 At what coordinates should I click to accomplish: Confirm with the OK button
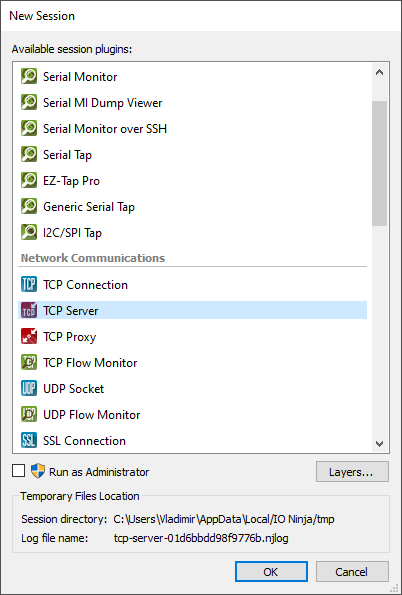click(x=271, y=571)
